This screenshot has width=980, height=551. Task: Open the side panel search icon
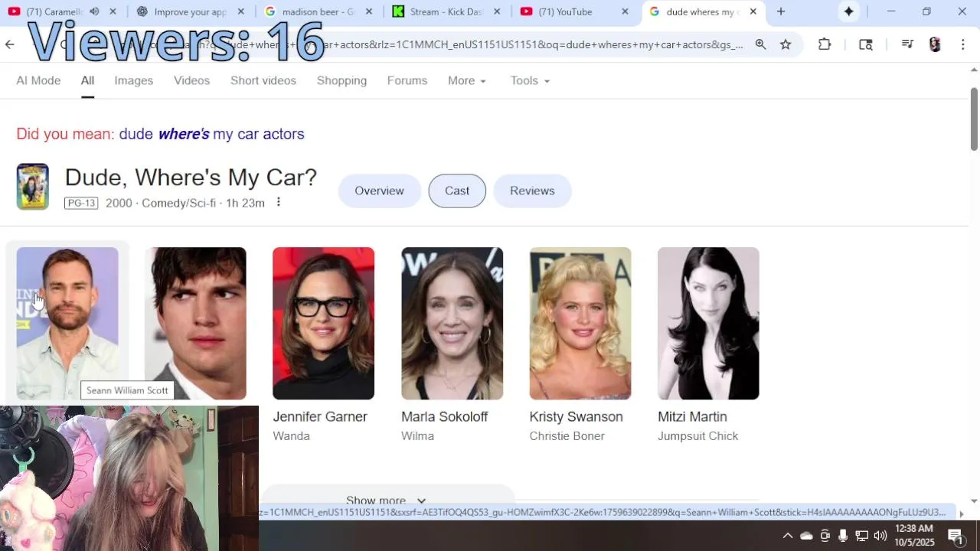tap(866, 44)
